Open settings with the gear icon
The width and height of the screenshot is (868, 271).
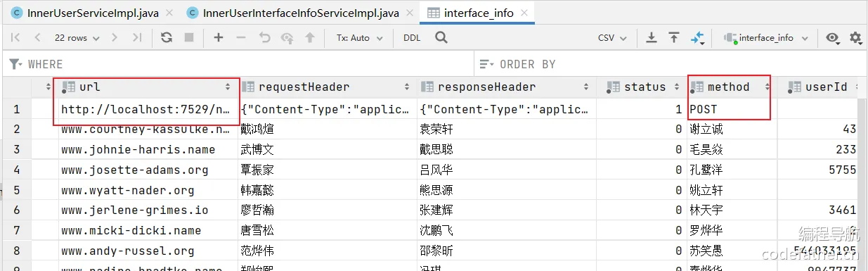coord(855,38)
